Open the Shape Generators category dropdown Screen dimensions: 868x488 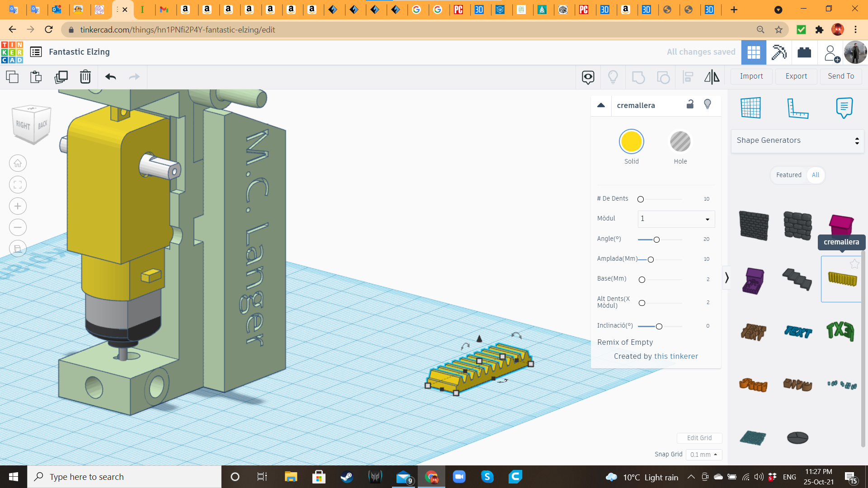pyautogui.click(x=797, y=141)
